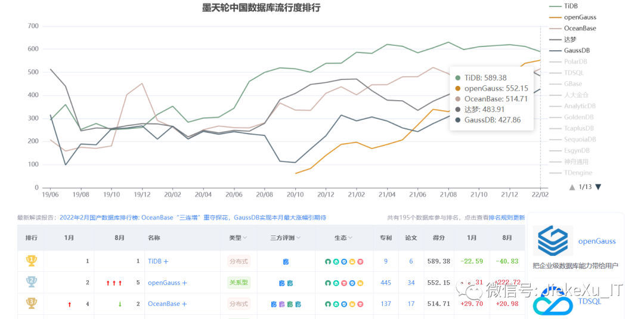The height and width of the screenshot is (319, 644).
Task: Click TiDB's blue third-party evaluation badge
Action: [x=286, y=261]
